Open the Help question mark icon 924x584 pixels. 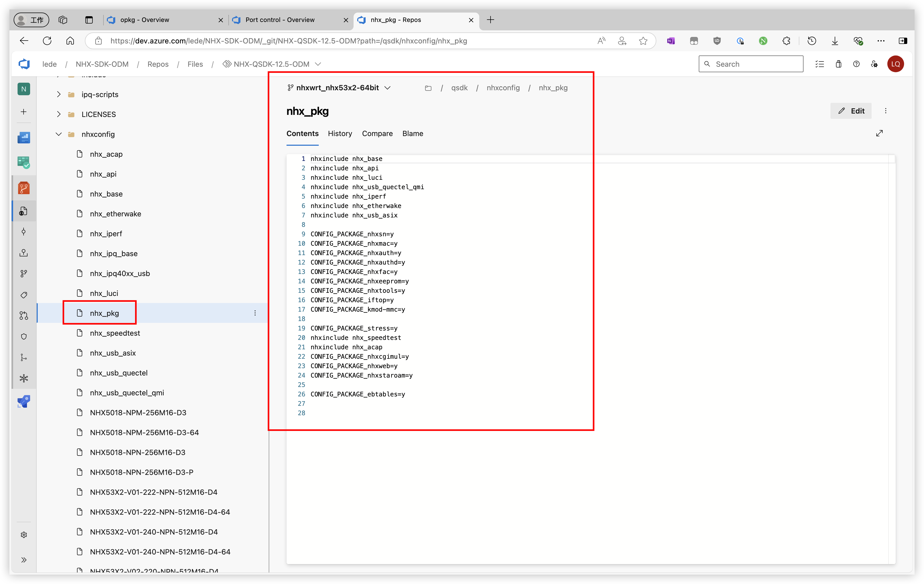856,64
